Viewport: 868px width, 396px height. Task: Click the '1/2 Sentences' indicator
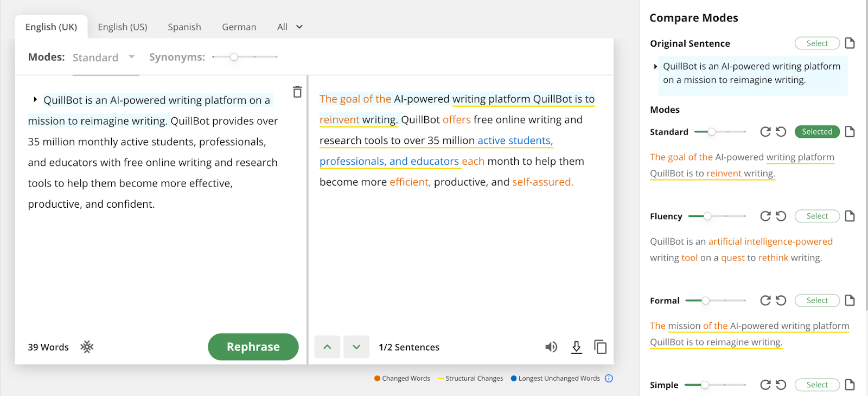click(x=409, y=347)
